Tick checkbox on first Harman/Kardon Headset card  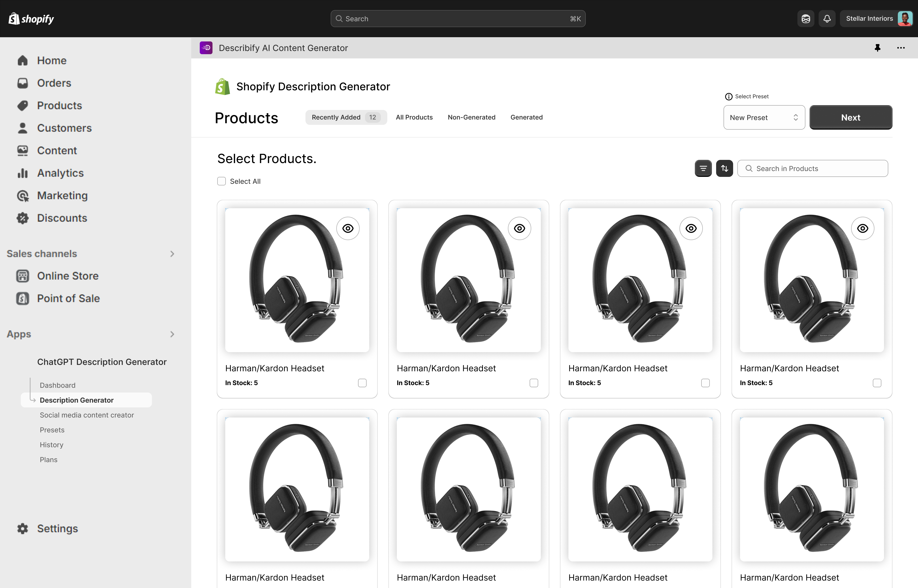tap(362, 383)
